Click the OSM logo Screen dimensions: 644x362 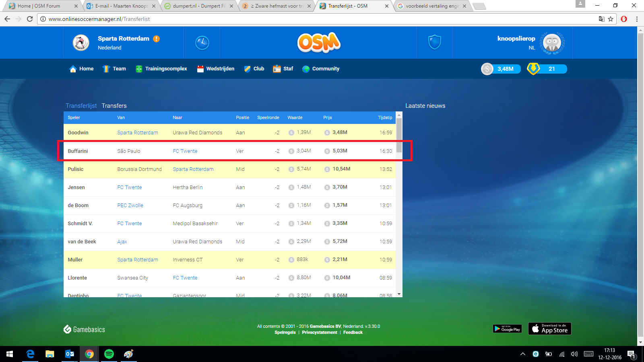pos(319,43)
